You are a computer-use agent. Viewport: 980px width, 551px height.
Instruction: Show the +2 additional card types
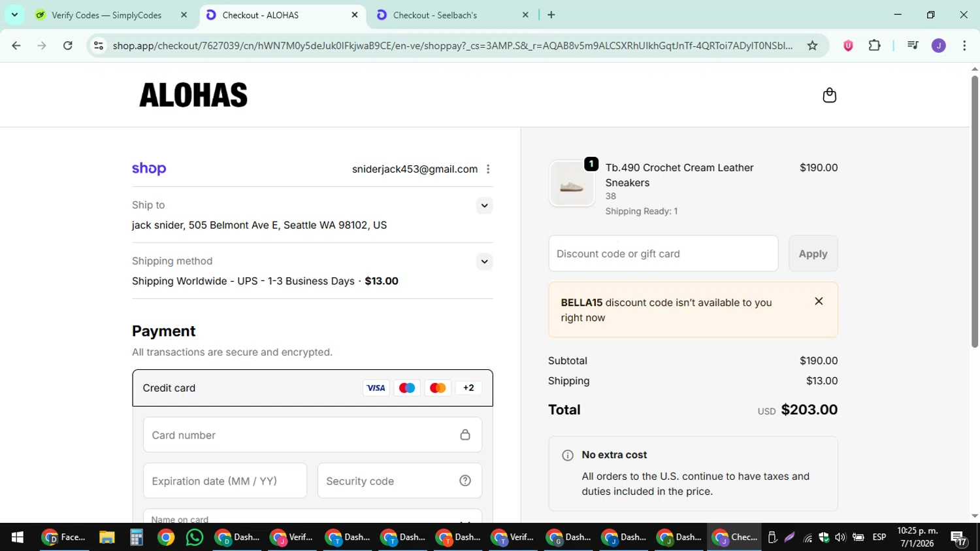pyautogui.click(x=468, y=388)
